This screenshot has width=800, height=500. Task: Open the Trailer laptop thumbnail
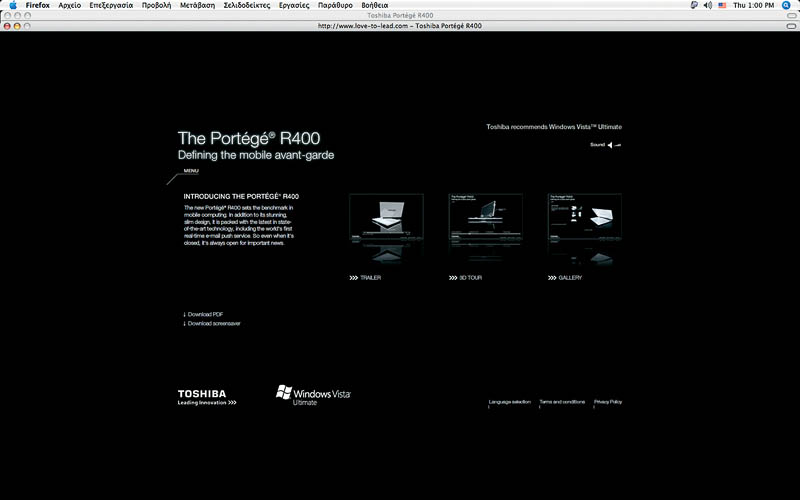point(386,217)
